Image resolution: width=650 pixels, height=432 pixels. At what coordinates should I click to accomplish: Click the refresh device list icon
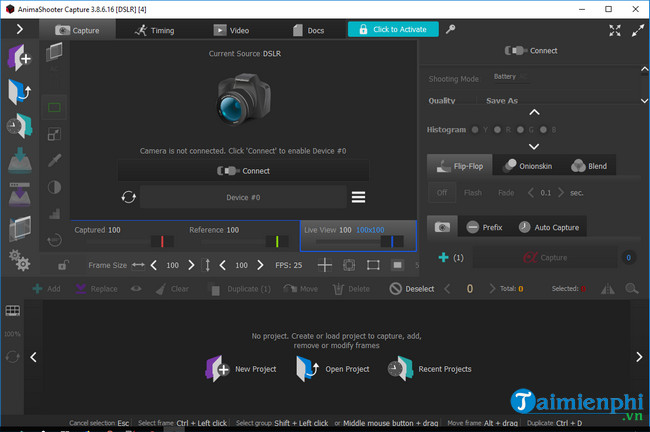pyautogui.click(x=129, y=197)
